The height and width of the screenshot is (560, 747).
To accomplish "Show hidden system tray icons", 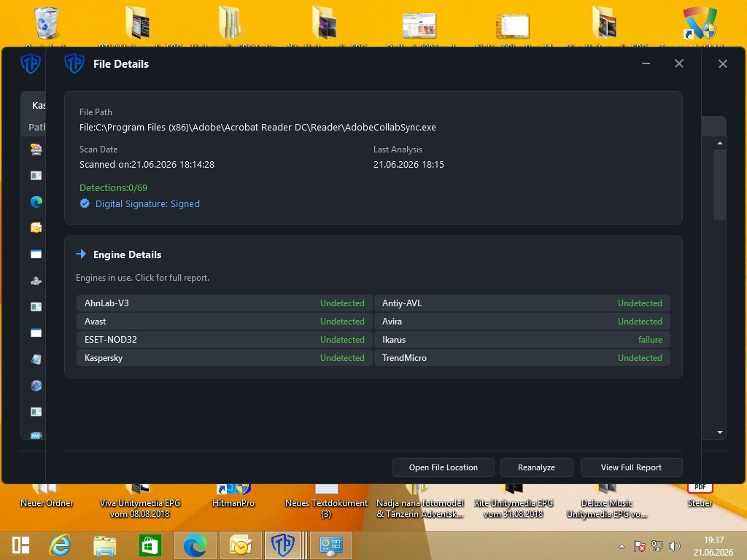I will coord(622,546).
